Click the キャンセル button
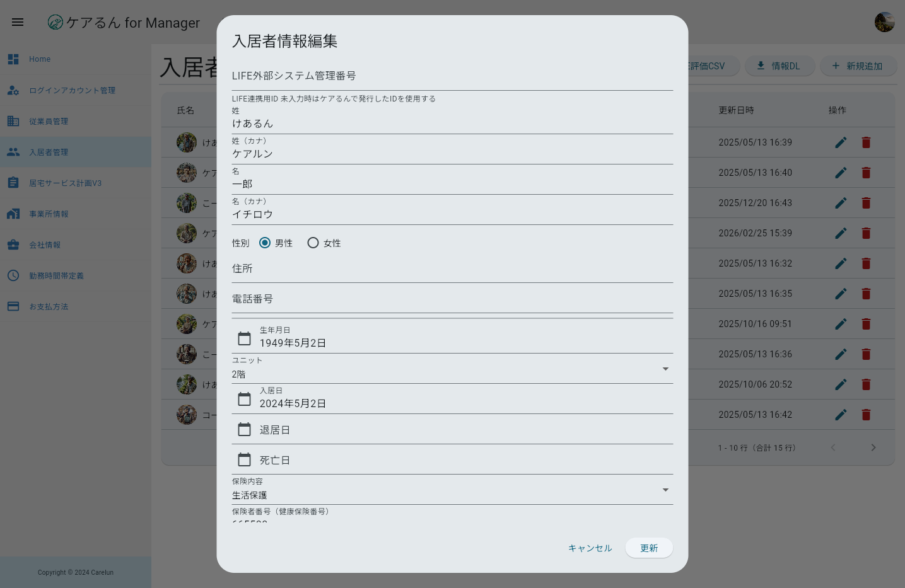905x588 pixels. coord(590,548)
